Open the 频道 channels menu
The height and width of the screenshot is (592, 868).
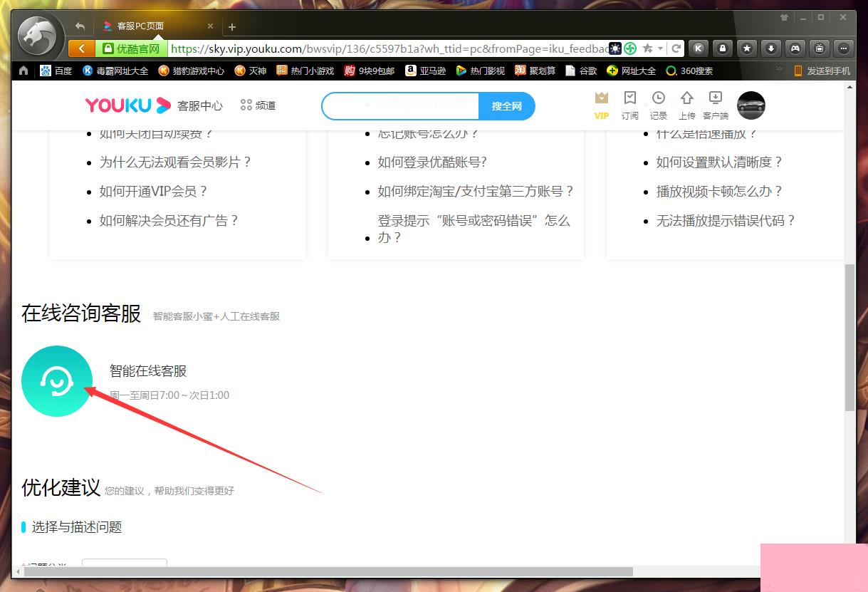[x=258, y=105]
